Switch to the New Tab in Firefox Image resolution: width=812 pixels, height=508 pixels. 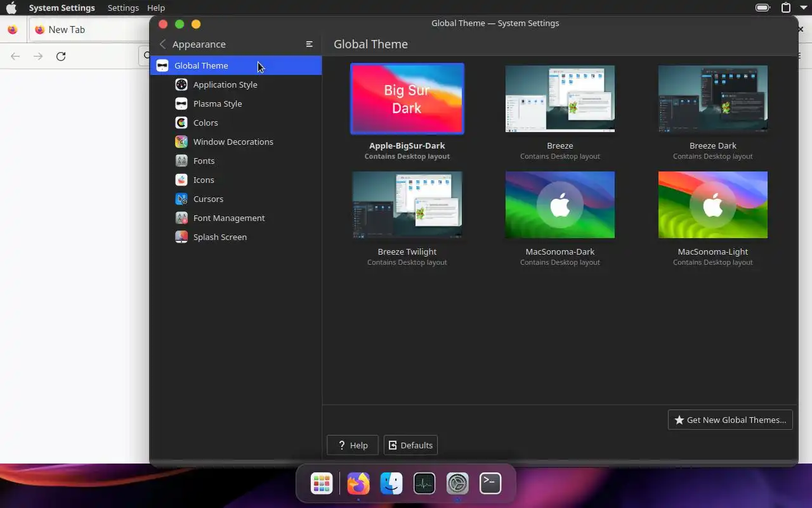89,30
